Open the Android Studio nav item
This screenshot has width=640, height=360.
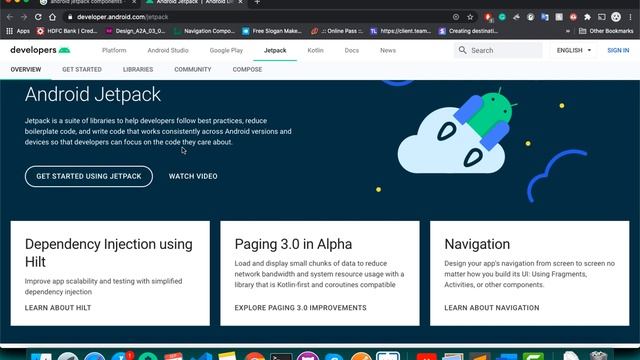coord(168,51)
